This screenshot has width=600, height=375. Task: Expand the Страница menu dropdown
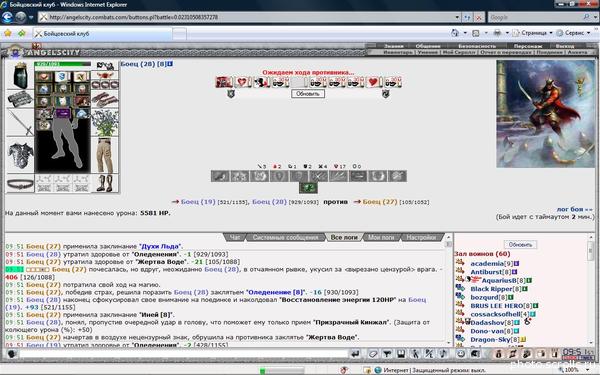(551, 33)
